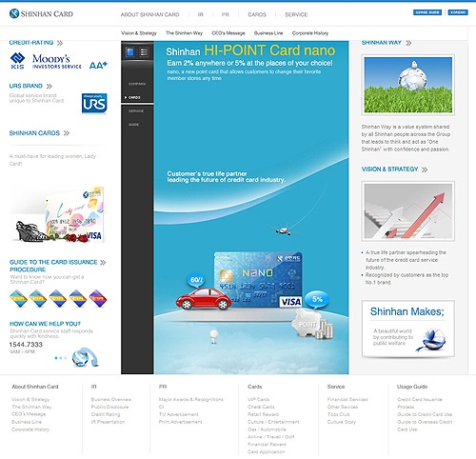476x459 pixels.
Task: Go to The Shinhan Way submenu
Action: point(184,33)
